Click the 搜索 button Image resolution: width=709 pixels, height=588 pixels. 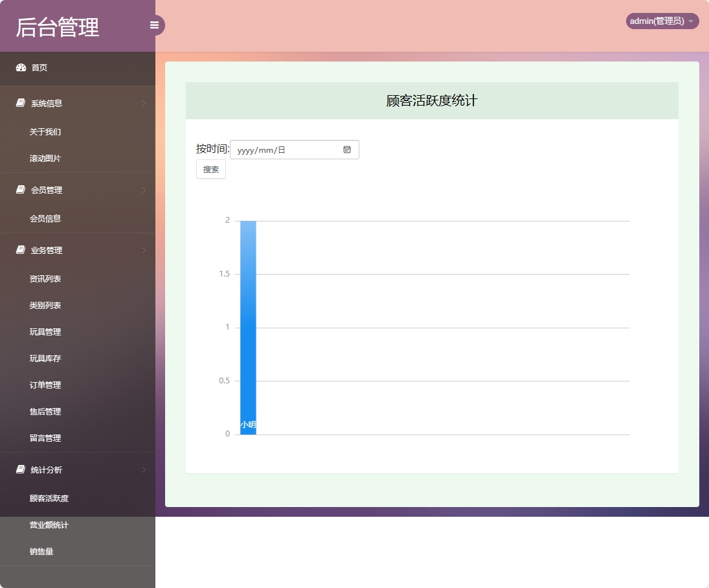click(x=210, y=169)
